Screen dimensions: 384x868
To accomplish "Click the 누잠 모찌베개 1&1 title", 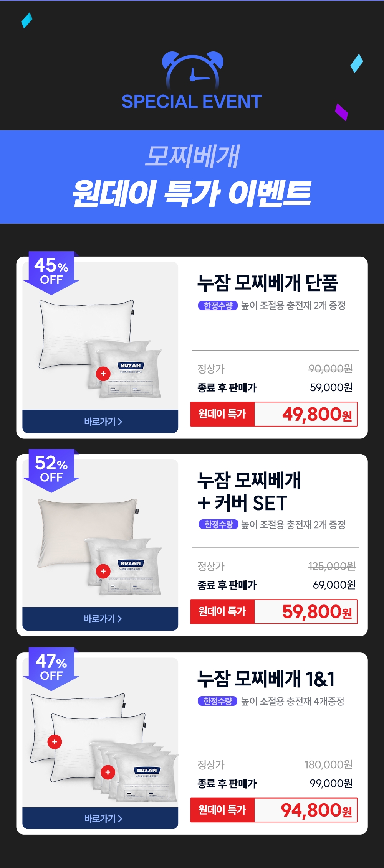I will point(266,679).
